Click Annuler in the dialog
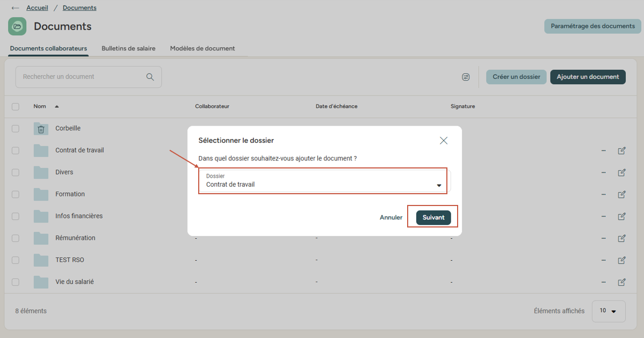This screenshot has height=338, width=644. point(391,217)
